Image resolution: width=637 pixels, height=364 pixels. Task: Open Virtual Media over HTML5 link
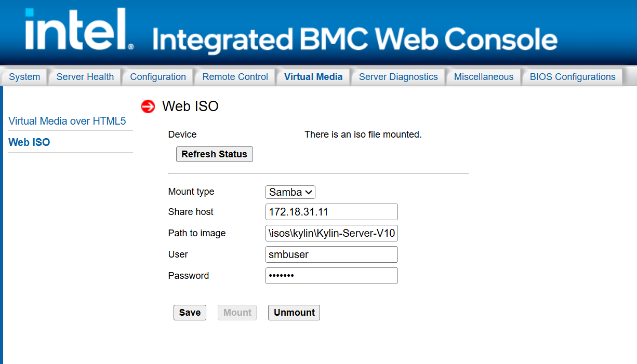tap(68, 121)
